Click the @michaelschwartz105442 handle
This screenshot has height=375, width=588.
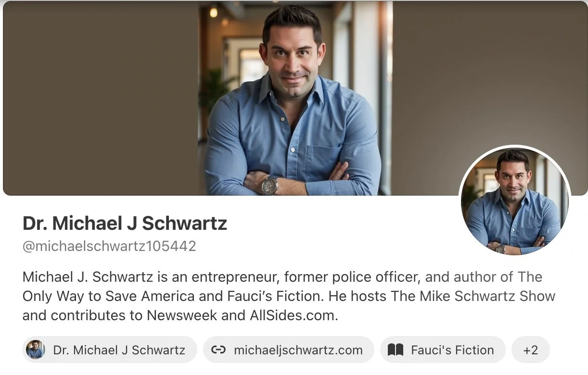(109, 246)
